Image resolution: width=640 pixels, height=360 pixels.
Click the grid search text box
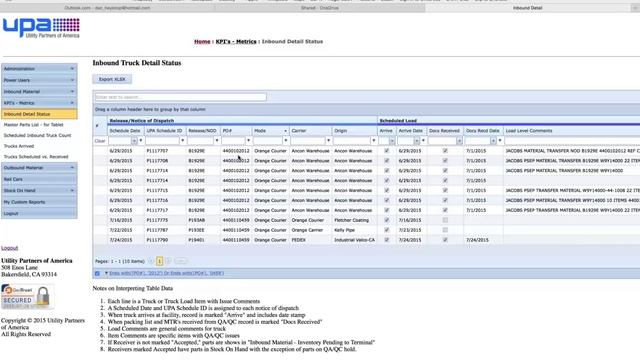click(181, 97)
